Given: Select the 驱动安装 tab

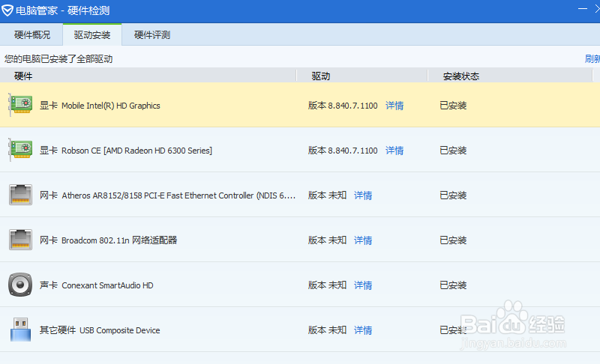Looking at the screenshot, I should tap(92, 34).
